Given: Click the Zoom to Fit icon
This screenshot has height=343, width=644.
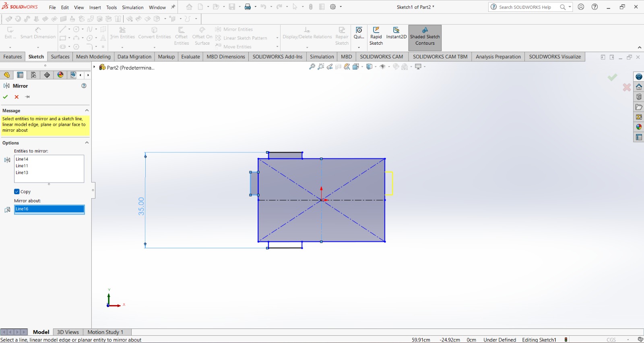Looking at the screenshot, I should 312,67.
